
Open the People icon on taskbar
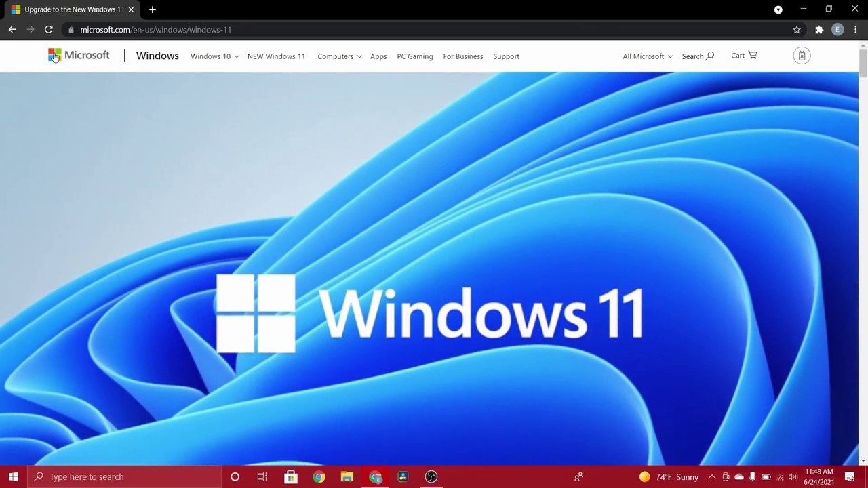pyautogui.click(x=578, y=476)
